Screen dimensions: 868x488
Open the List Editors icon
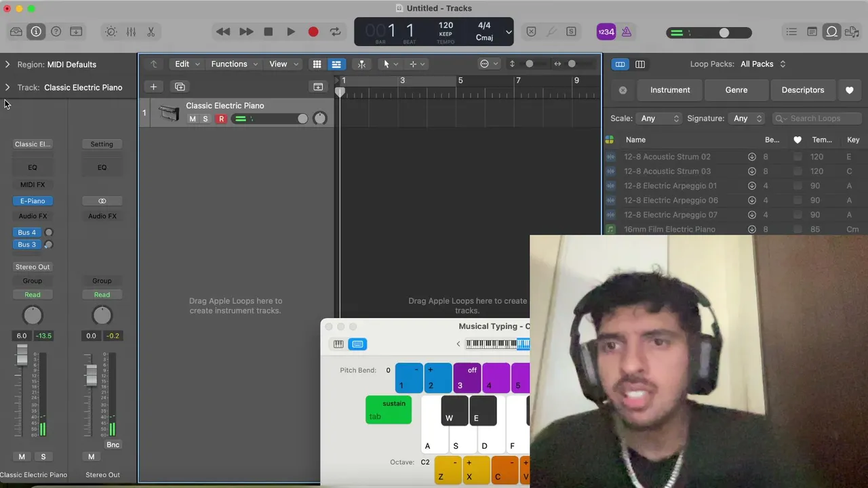pos(791,32)
